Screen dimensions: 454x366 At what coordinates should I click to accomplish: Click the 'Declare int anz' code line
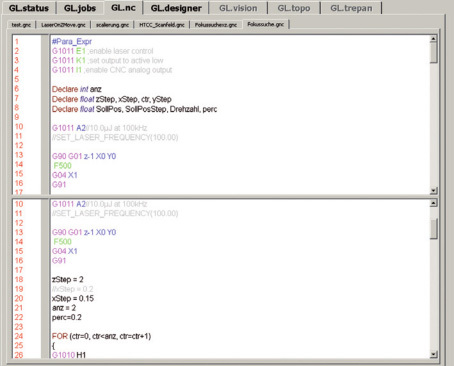point(77,89)
